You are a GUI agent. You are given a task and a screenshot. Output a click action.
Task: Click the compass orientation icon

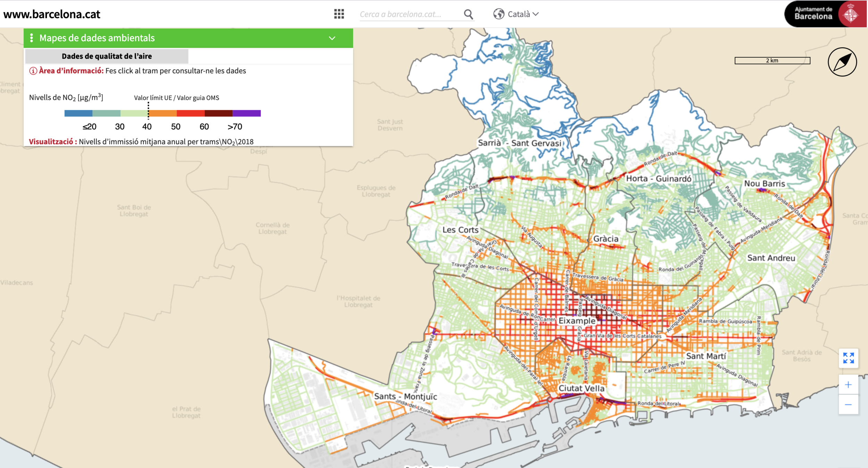click(842, 62)
